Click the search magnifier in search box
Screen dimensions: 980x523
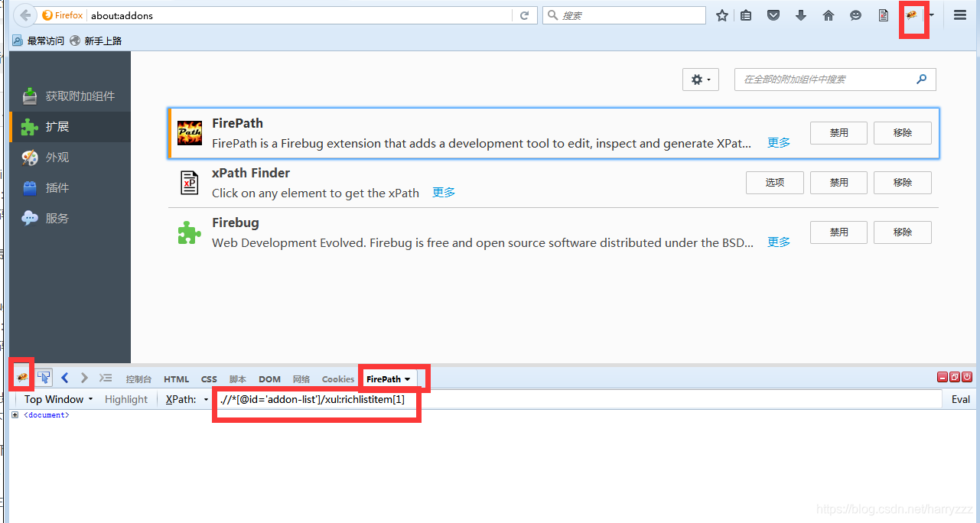(553, 15)
